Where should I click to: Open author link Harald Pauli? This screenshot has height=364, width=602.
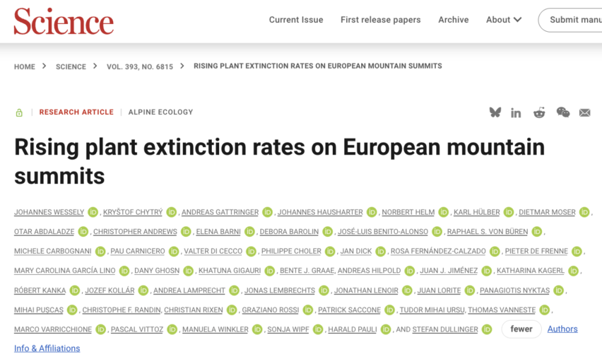pyautogui.click(x=352, y=330)
